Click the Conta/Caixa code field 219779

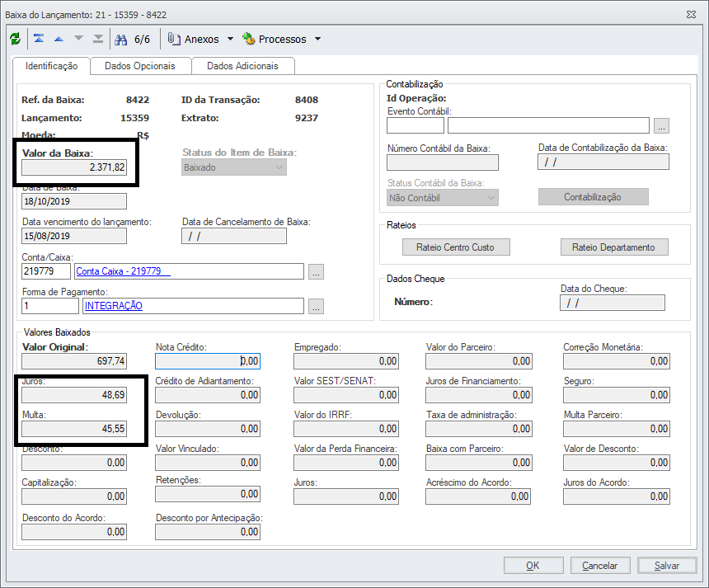tap(46, 271)
